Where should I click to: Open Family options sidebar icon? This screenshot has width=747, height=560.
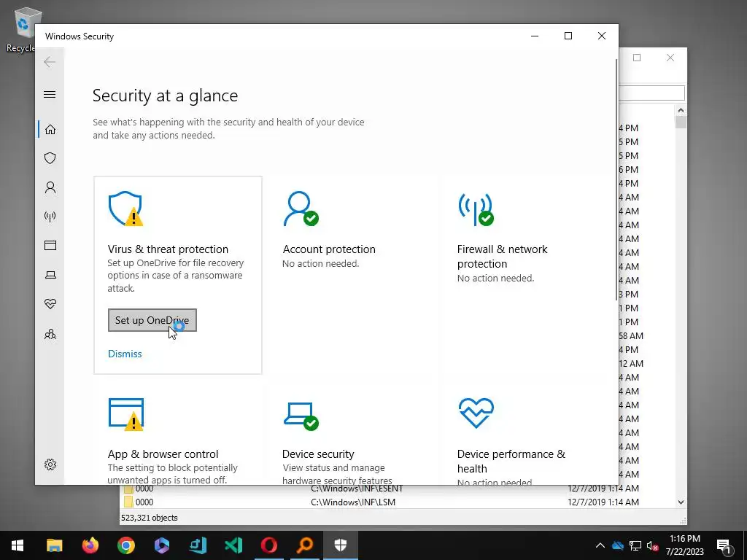coord(50,334)
